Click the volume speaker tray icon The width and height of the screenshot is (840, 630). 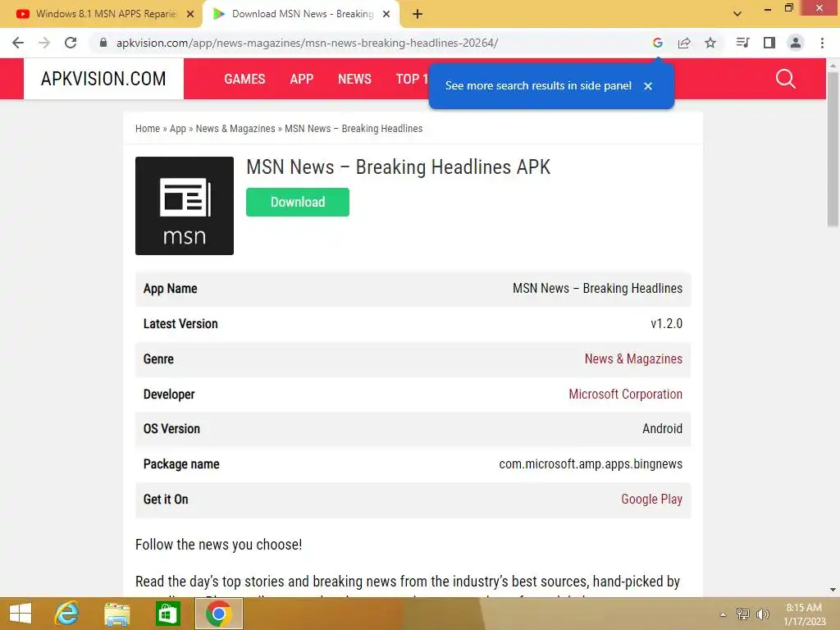coord(763,614)
